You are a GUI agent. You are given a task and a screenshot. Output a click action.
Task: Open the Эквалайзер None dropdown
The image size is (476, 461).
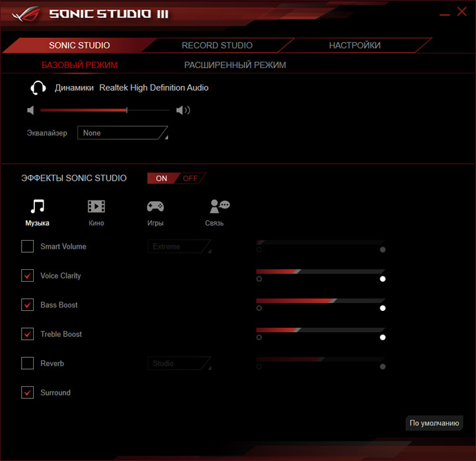coord(123,133)
